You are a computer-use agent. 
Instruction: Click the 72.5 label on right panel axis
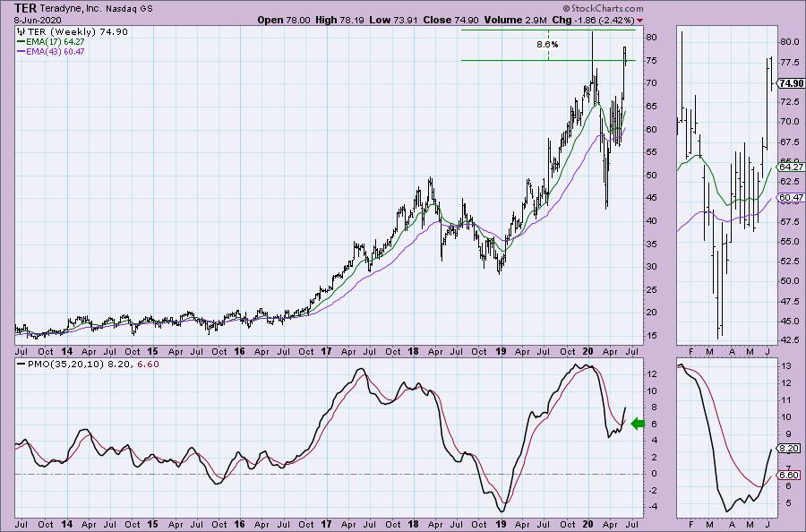(x=790, y=102)
